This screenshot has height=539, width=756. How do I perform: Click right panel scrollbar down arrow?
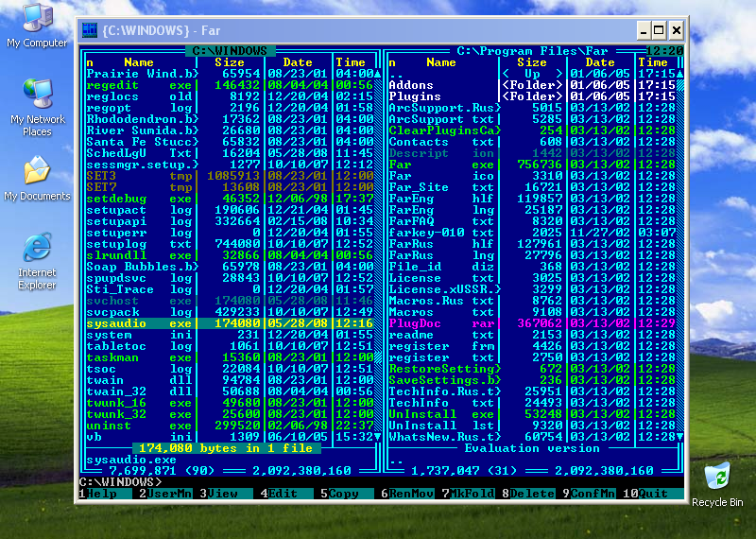pyautogui.click(x=679, y=437)
